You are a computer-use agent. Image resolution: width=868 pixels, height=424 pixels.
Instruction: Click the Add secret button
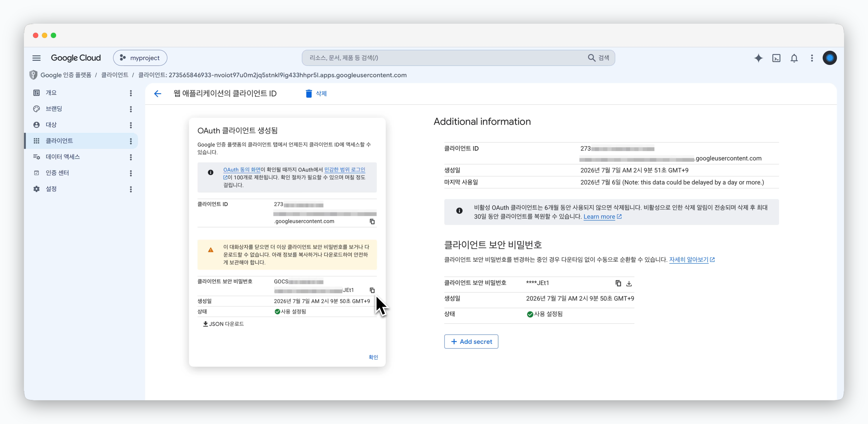point(471,342)
